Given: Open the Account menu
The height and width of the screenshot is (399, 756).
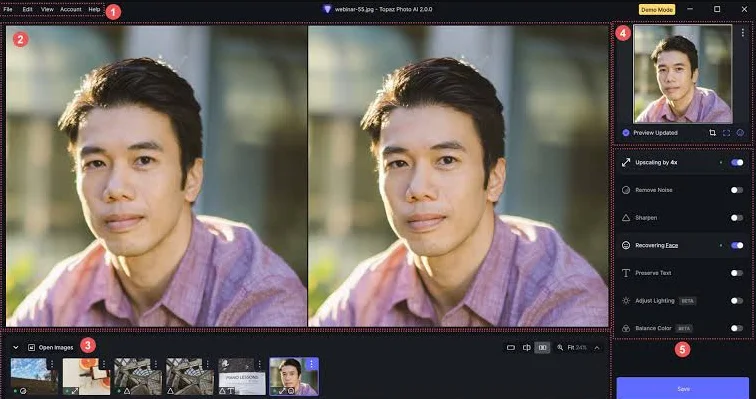Looking at the screenshot, I should coord(71,9).
